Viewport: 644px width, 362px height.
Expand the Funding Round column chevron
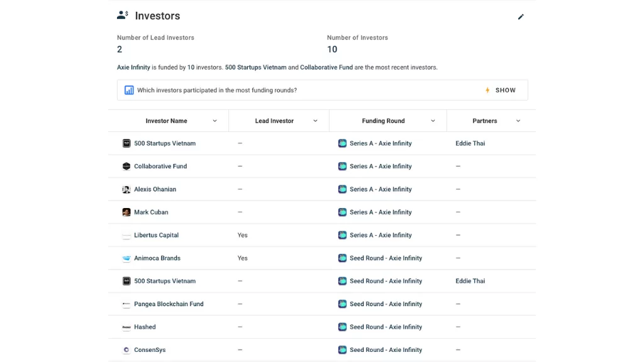tap(433, 121)
